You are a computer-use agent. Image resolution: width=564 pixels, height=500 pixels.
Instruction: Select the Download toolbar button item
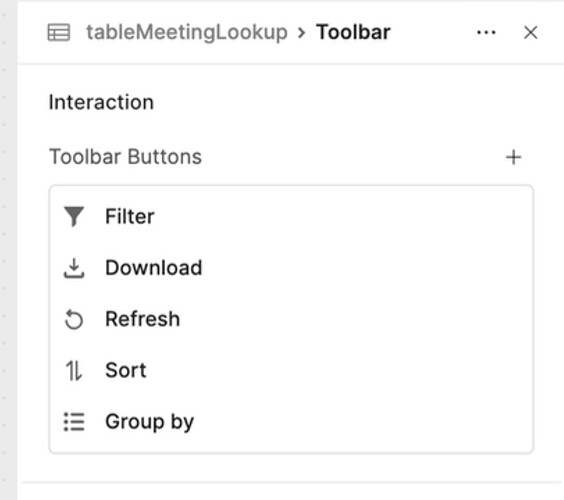click(x=291, y=268)
